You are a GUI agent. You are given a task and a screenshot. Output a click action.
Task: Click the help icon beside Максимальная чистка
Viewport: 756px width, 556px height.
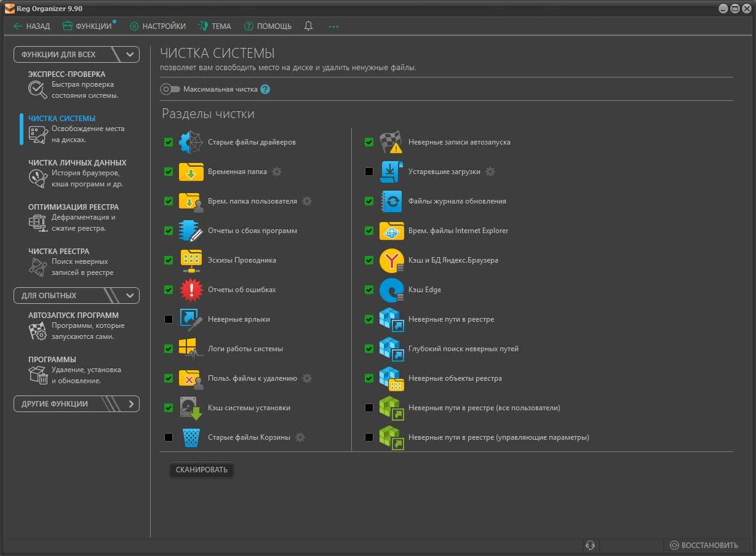point(265,89)
